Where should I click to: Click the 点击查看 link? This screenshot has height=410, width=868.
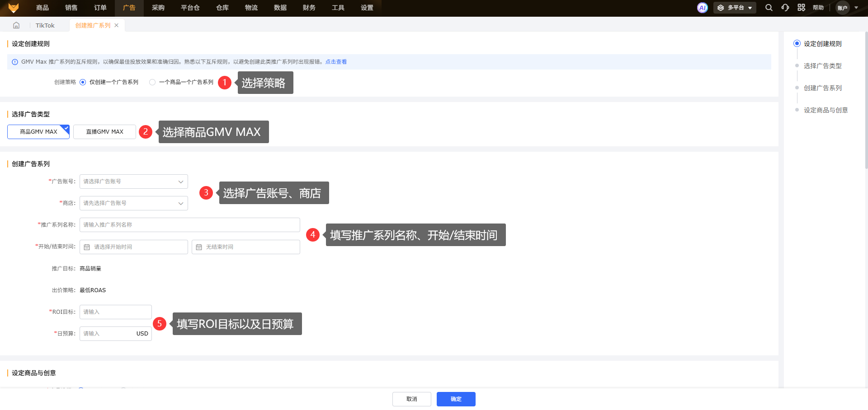[x=336, y=62]
